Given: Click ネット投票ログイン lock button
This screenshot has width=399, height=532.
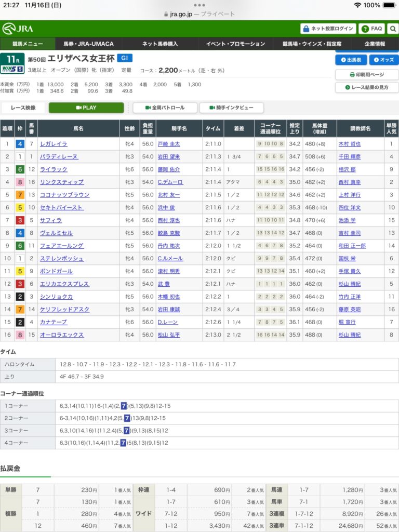Looking at the screenshot, I should point(328,29).
